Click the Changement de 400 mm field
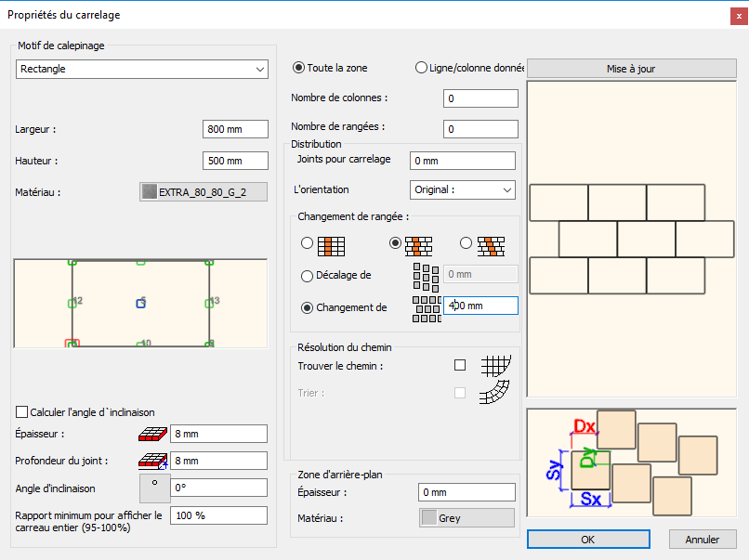Image resolution: width=749 pixels, height=560 pixels. coord(480,306)
